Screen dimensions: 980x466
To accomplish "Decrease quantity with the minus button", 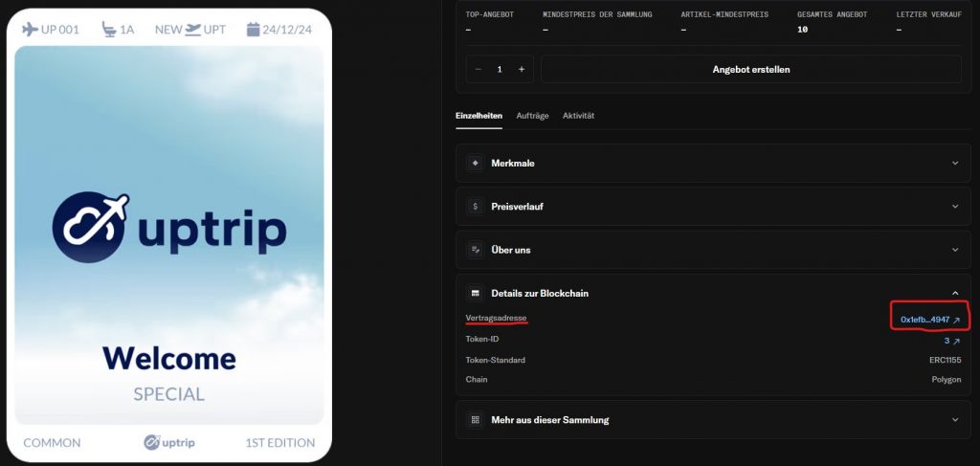I will coord(478,69).
